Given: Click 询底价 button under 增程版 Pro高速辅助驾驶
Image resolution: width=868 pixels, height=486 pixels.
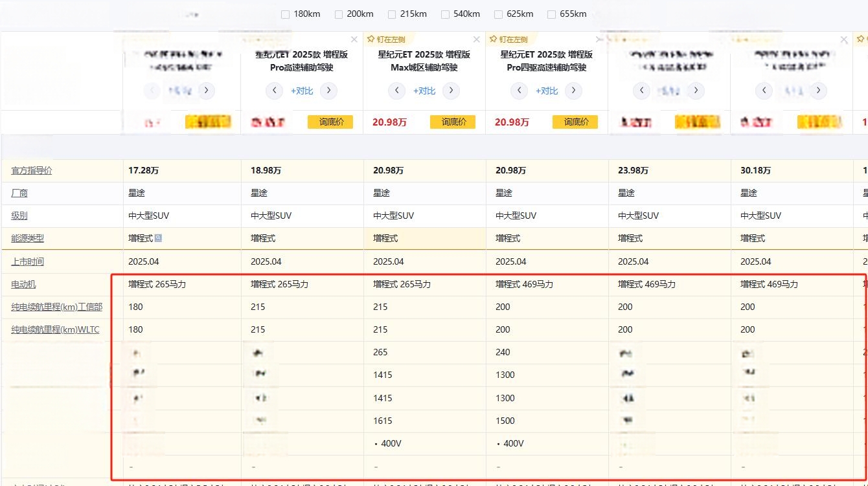Looking at the screenshot, I should tap(330, 122).
